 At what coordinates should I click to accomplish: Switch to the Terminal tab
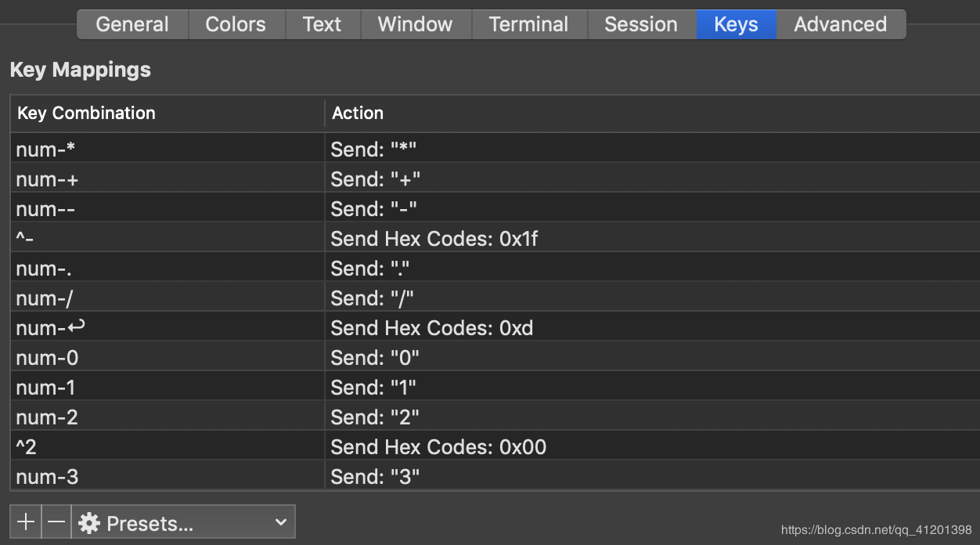[x=528, y=24]
